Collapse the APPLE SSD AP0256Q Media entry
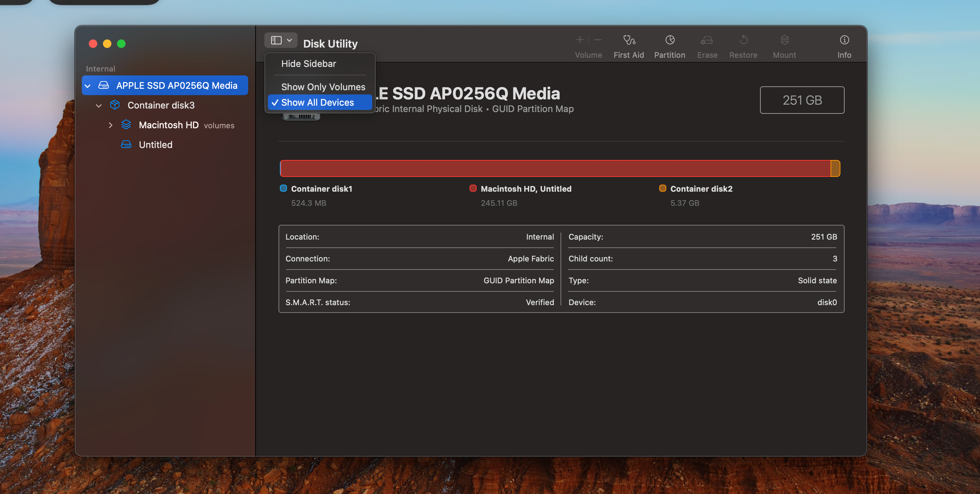 point(87,85)
